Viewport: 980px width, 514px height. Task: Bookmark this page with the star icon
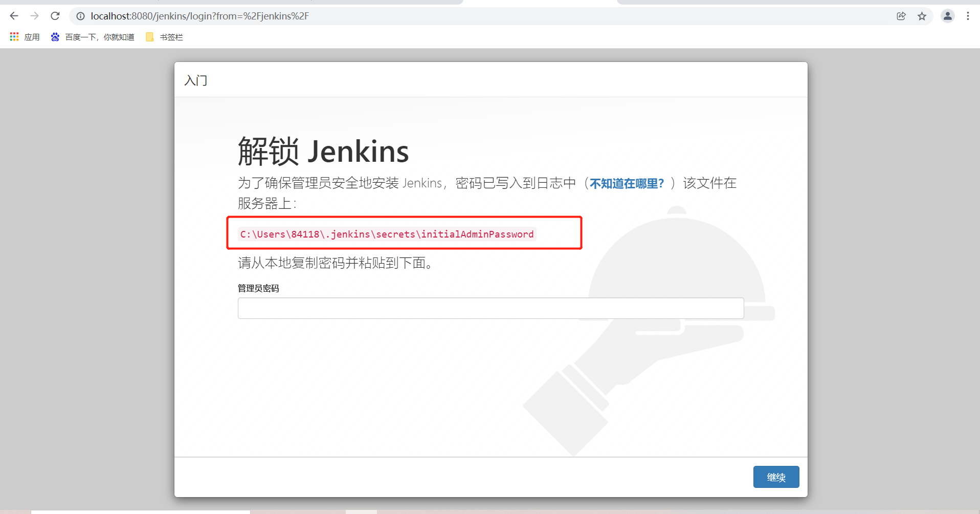pyautogui.click(x=922, y=16)
